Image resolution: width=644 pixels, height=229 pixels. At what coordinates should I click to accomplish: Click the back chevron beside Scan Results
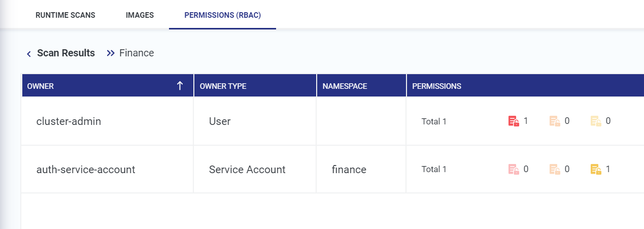(x=29, y=53)
